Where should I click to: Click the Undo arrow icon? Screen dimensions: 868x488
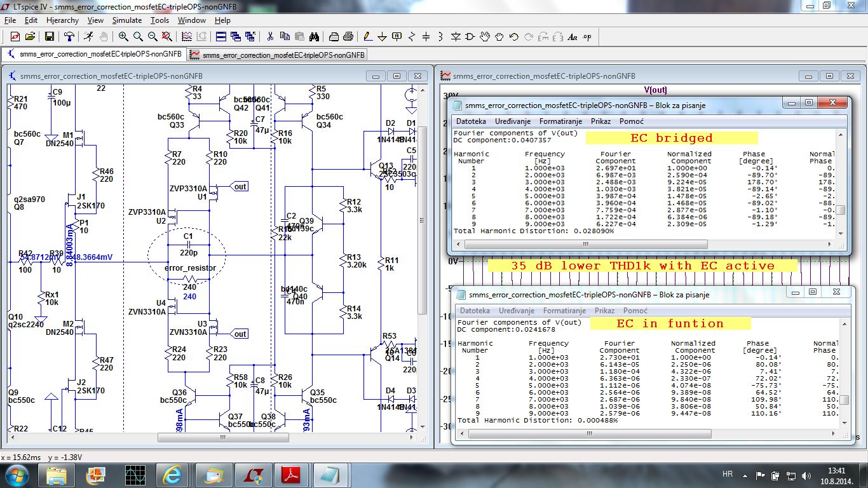click(514, 37)
